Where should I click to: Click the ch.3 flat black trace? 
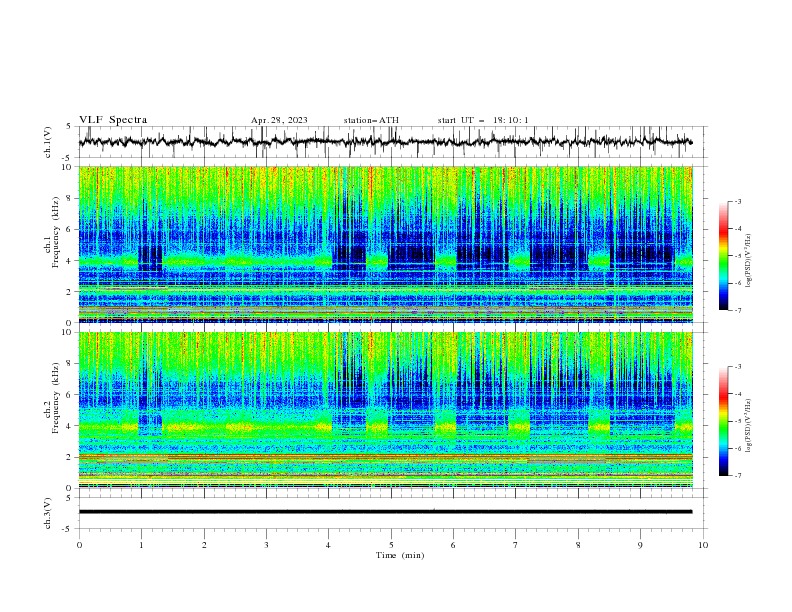pyautogui.click(x=385, y=512)
